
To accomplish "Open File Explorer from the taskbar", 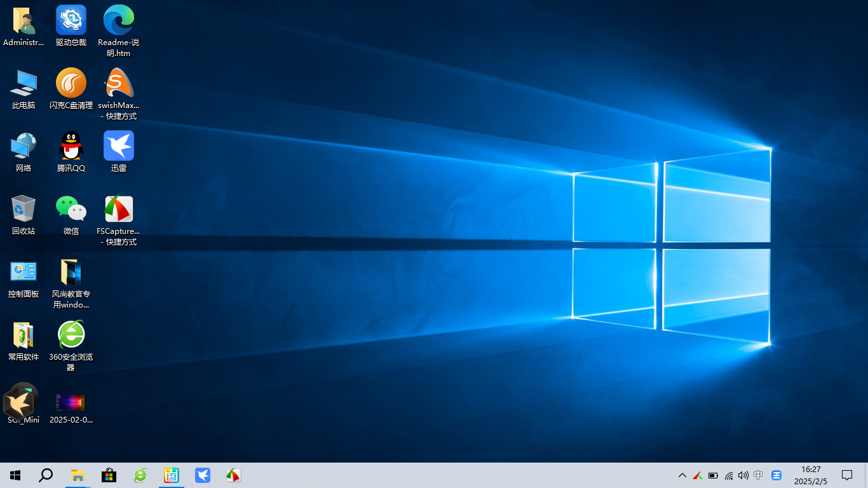I will coord(78,475).
